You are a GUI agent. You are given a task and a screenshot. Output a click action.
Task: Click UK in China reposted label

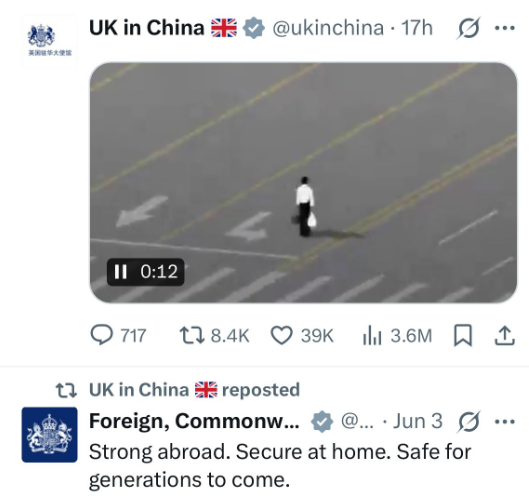(x=194, y=390)
